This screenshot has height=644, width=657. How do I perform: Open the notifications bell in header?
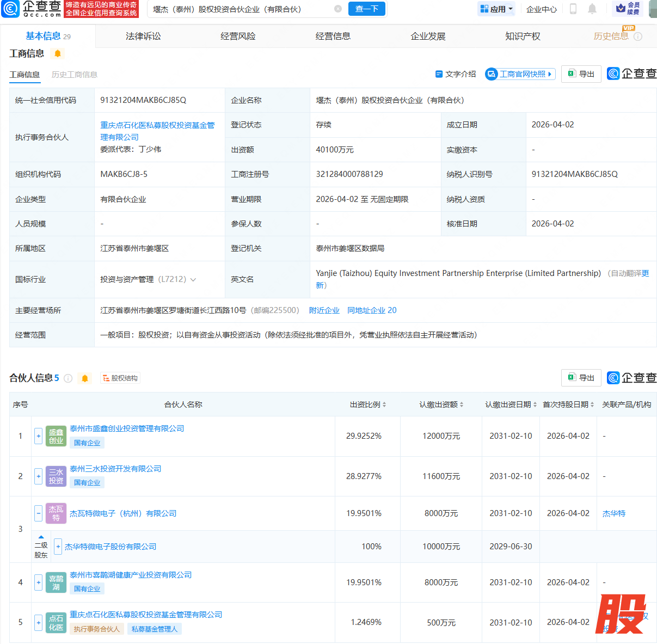[x=592, y=9]
